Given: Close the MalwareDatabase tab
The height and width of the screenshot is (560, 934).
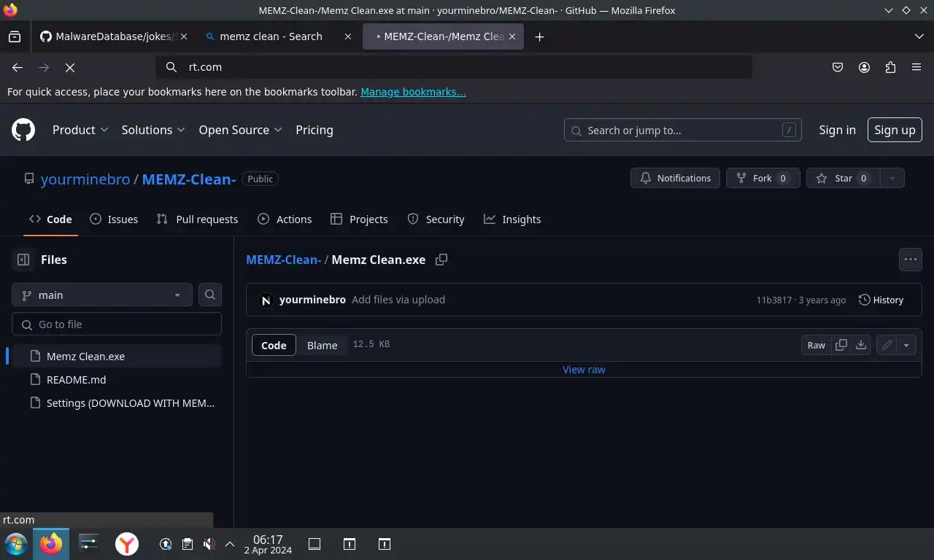Looking at the screenshot, I should point(184,36).
